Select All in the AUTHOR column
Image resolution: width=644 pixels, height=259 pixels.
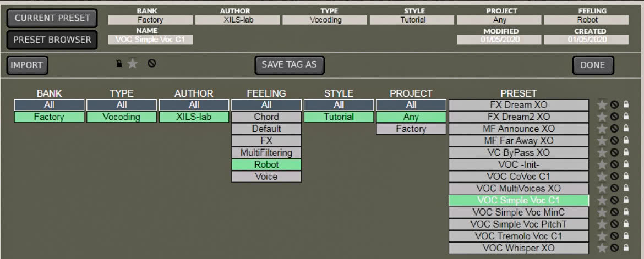(x=194, y=105)
